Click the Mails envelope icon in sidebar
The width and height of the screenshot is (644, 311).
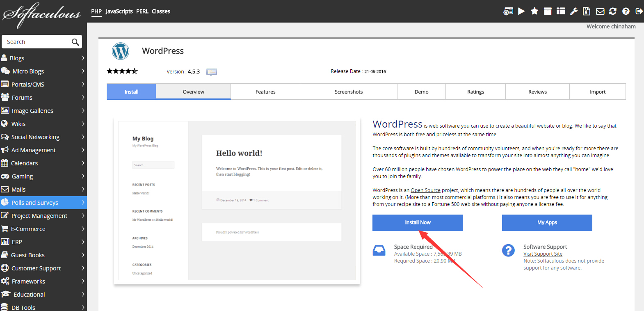pyautogui.click(x=5, y=189)
